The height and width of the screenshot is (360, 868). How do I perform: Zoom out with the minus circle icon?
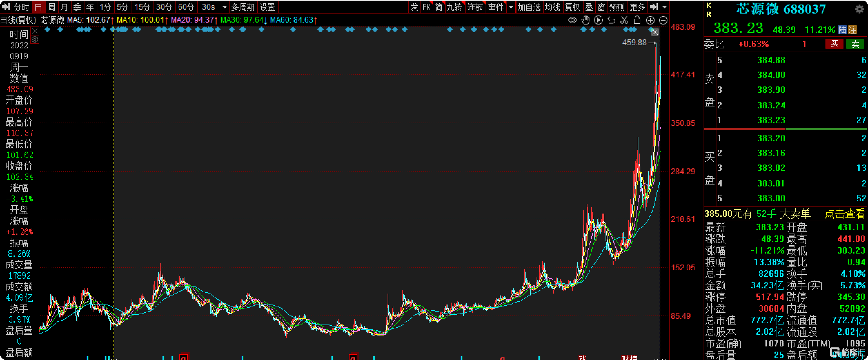pos(663,20)
